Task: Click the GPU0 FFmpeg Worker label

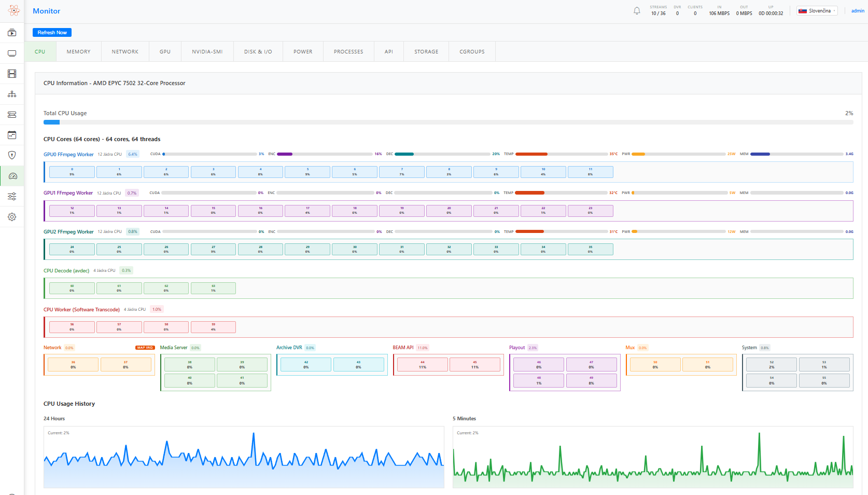Action: click(68, 155)
